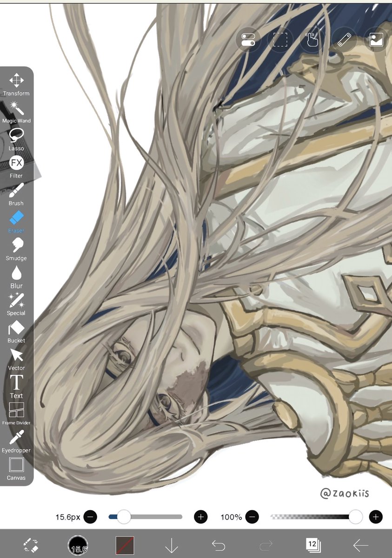Select the Text tool
The width and height of the screenshot is (392, 558).
pyautogui.click(x=16, y=387)
